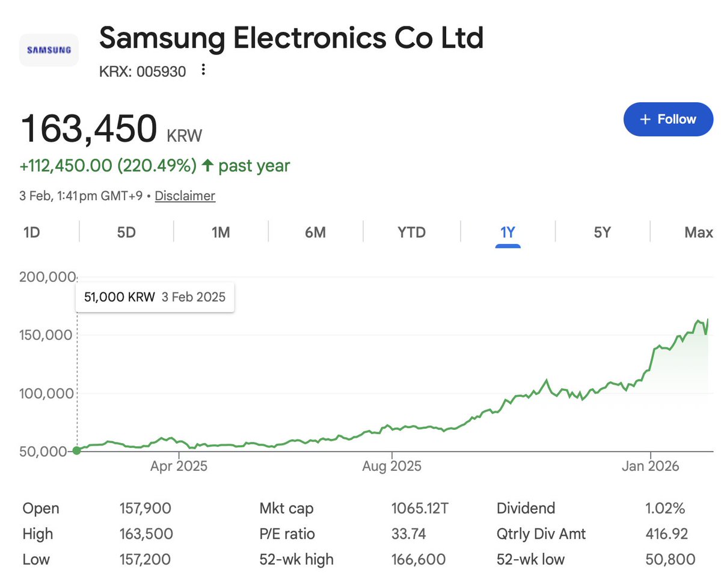Show the 5Y chart range
Screen dimensions: 721x588
pos(602,232)
